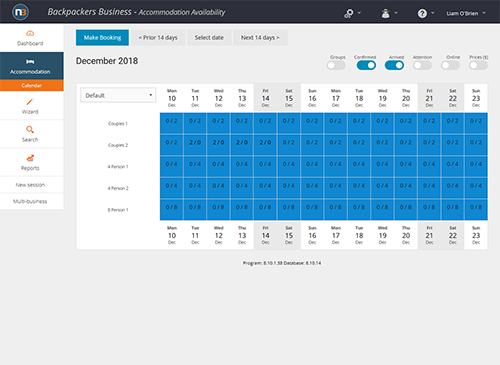Screen dimensions: 500x365
Task: Turn off the Arrived switch
Action: point(394,65)
